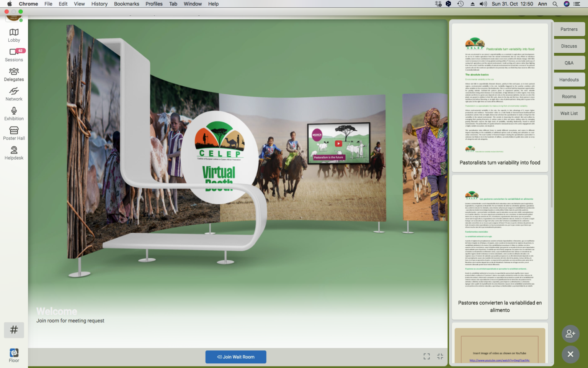This screenshot has height=368, width=588.
Task: Open the Profiles menu
Action: (154, 4)
